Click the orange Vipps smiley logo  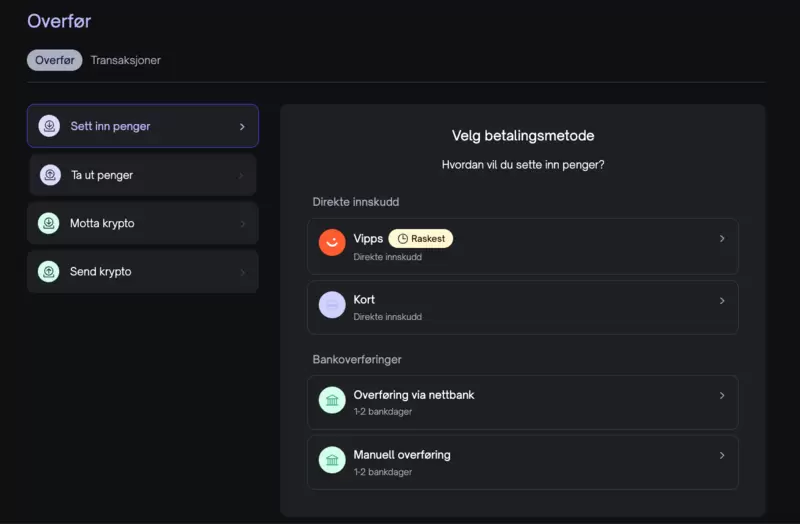pos(332,242)
